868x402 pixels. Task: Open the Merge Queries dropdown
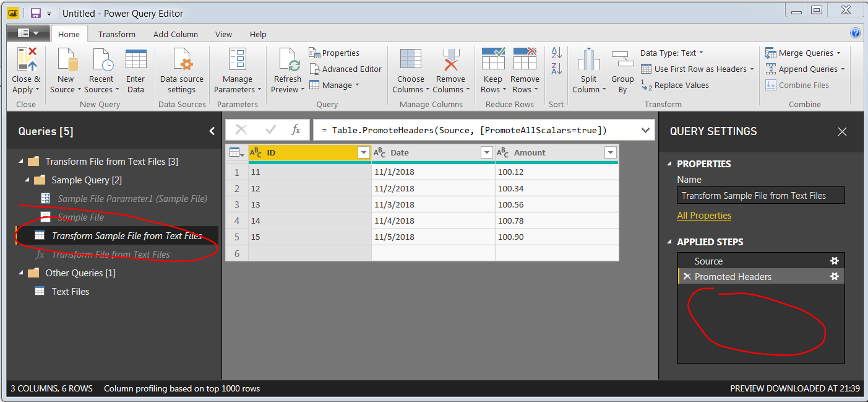pyautogui.click(x=803, y=53)
